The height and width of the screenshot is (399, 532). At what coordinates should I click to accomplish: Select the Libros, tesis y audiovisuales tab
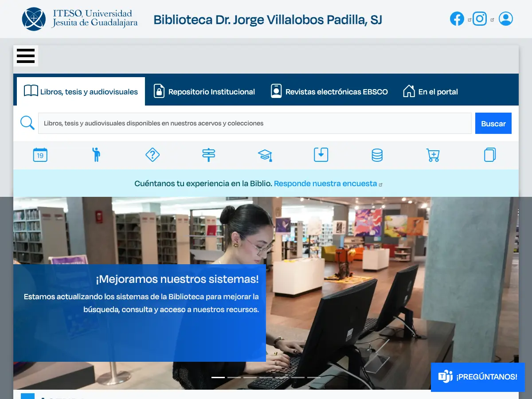81,91
